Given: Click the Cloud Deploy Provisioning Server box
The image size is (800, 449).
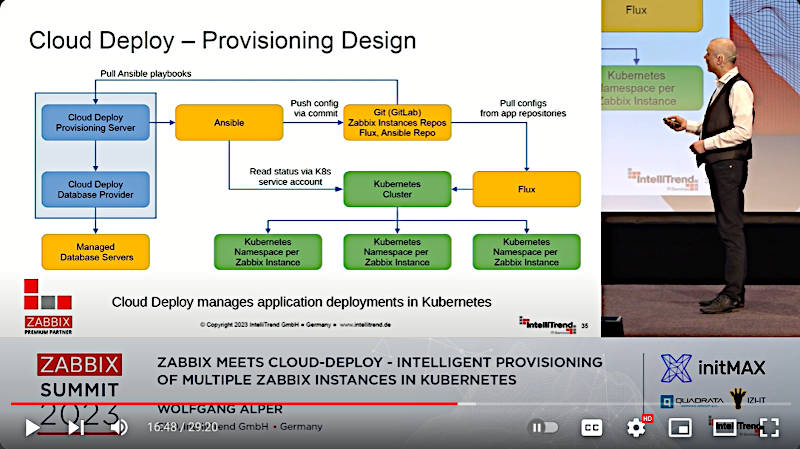Looking at the screenshot, I should [x=95, y=122].
